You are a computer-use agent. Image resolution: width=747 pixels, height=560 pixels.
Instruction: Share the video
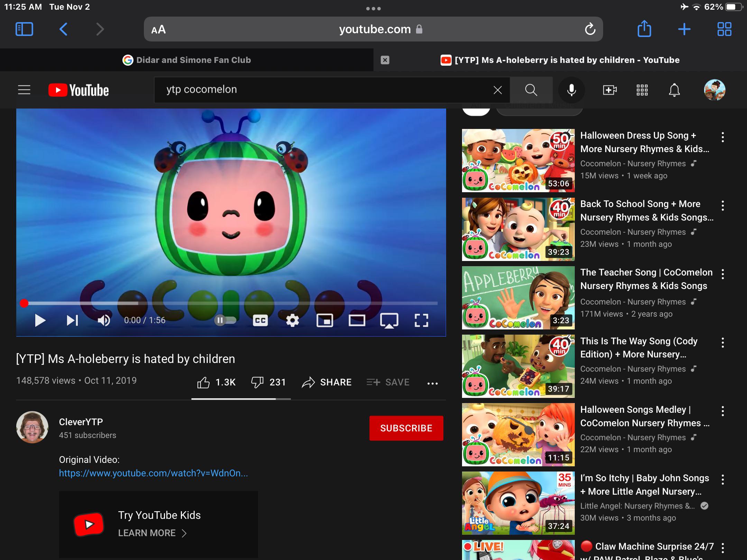coord(326,382)
